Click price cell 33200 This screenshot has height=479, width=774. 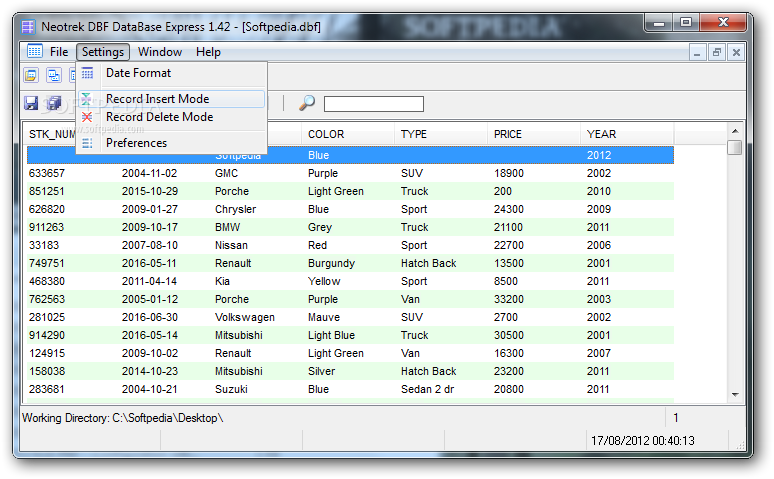(508, 299)
